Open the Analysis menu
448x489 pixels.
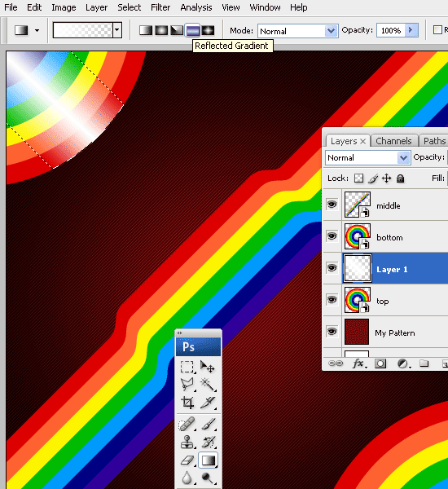(196, 7)
